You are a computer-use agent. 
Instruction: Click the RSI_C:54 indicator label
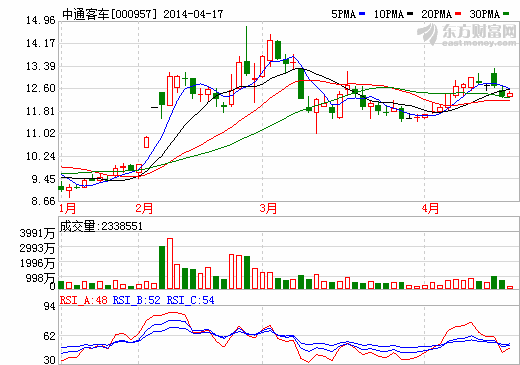pyautogui.click(x=190, y=300)
